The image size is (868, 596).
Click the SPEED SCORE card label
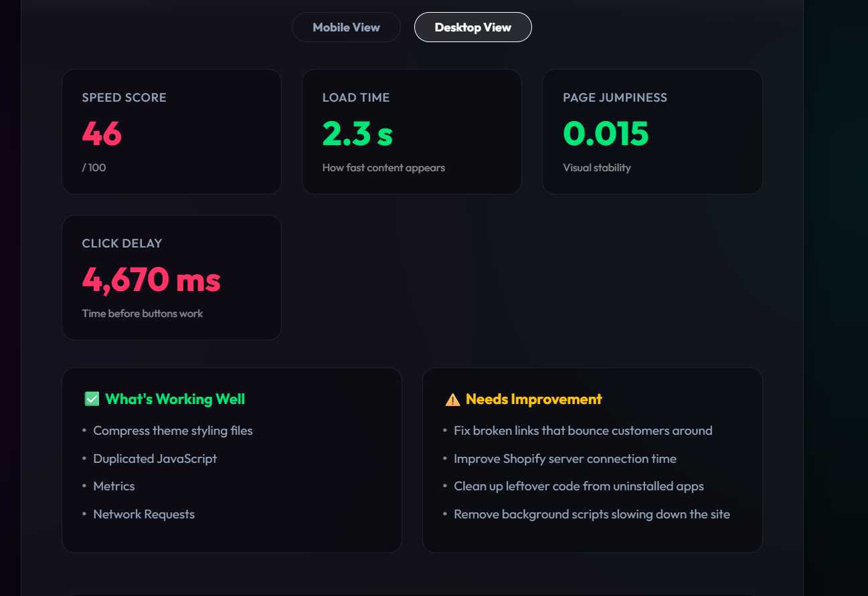(124, 98)
